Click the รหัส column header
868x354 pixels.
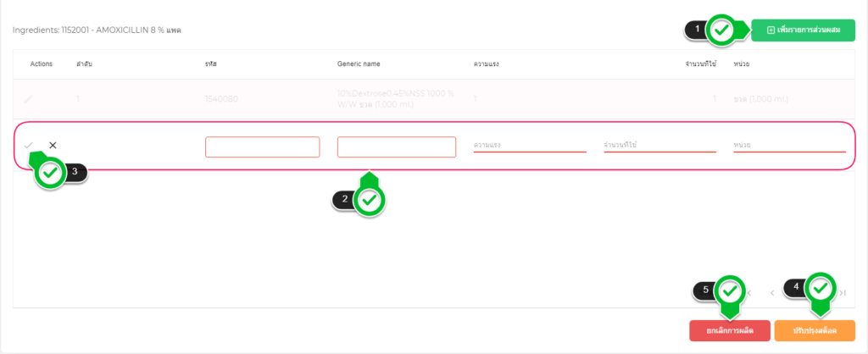tap(213, 64)
